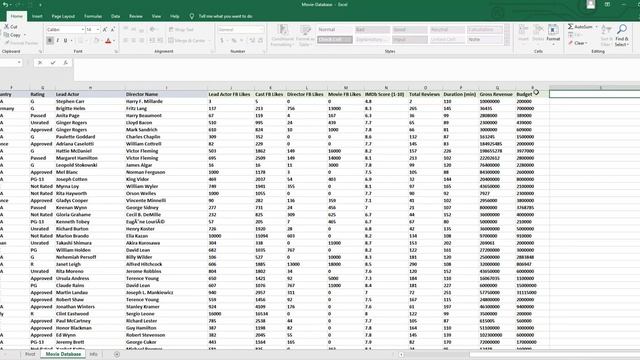This screenshot has height=360, width=640.
Task: Click the Undo arrow in the title bar
Action: pos(5,4)
